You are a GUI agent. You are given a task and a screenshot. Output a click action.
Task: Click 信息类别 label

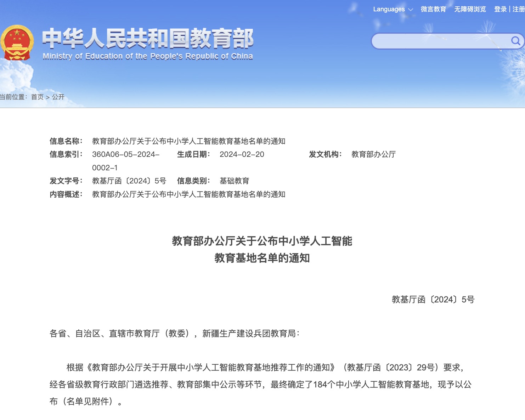[x=193, y=181]
